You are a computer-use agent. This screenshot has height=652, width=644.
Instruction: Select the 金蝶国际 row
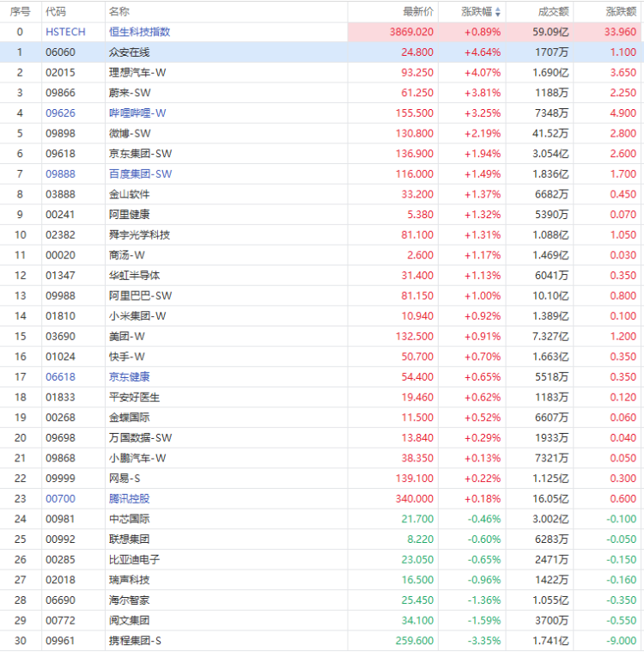322,417
